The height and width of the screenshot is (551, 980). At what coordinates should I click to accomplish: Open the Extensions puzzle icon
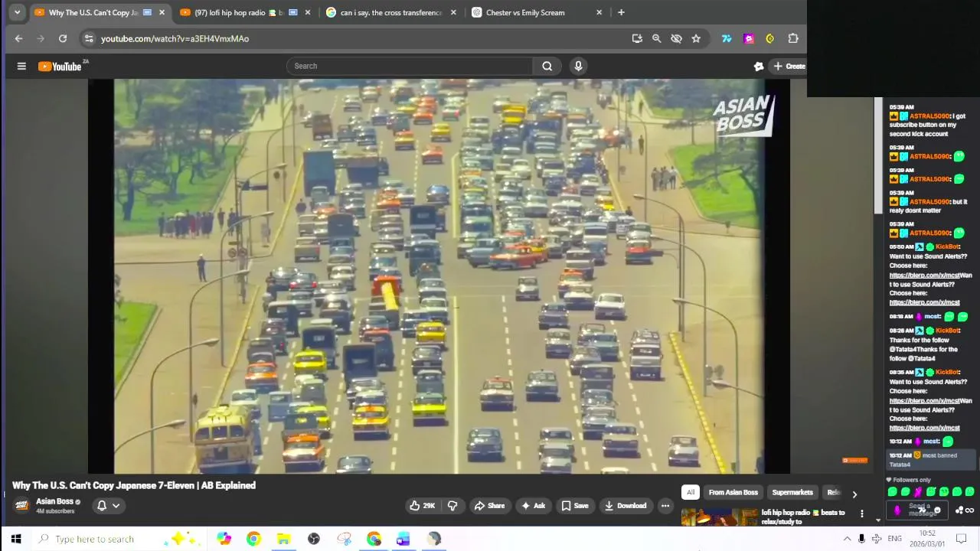(793, 38)
